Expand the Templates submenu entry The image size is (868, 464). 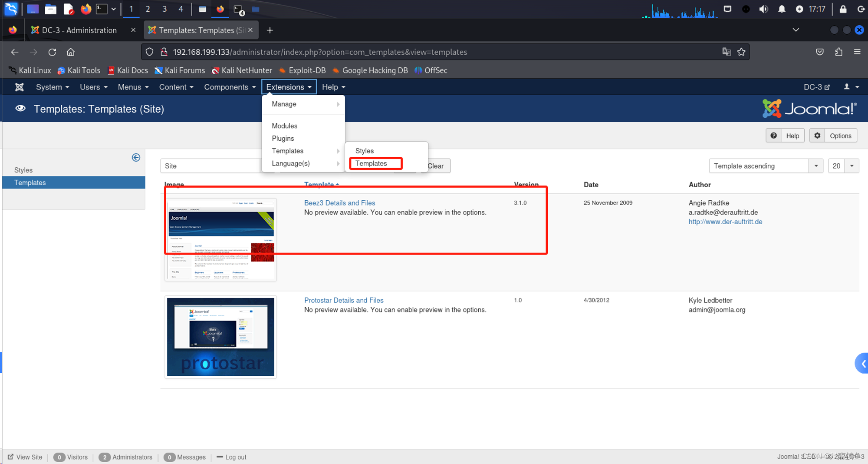coord(303,151)
